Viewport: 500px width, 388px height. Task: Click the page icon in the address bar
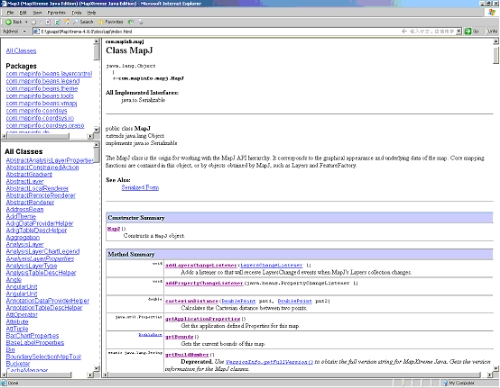[x=36, y=31]
